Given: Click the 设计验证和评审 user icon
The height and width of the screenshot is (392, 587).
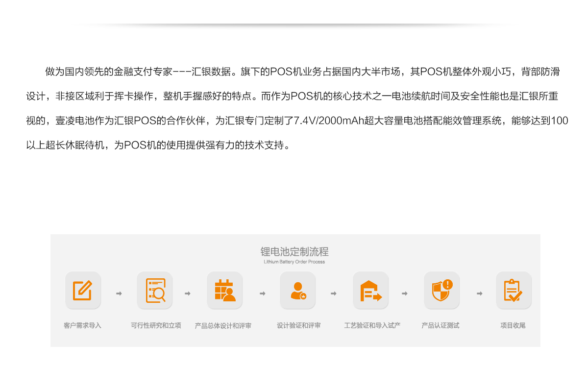Looking at the screenshot, I should coord(298,290).
